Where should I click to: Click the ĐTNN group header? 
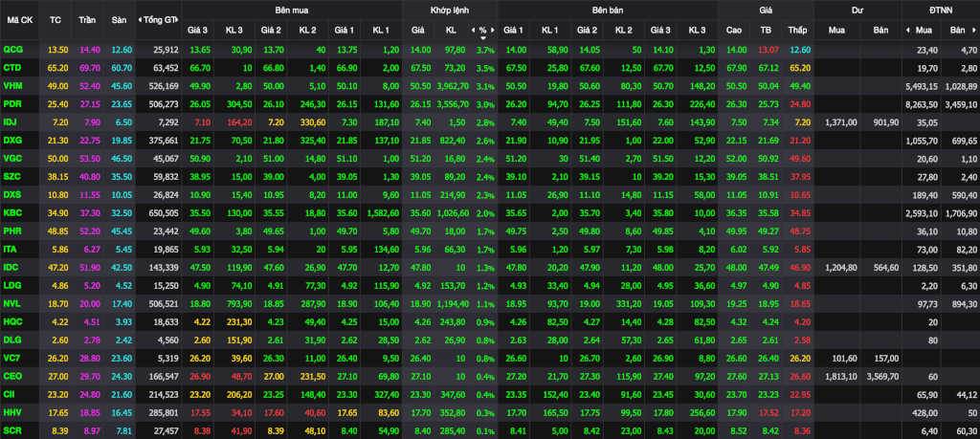(x=941, y=11)
